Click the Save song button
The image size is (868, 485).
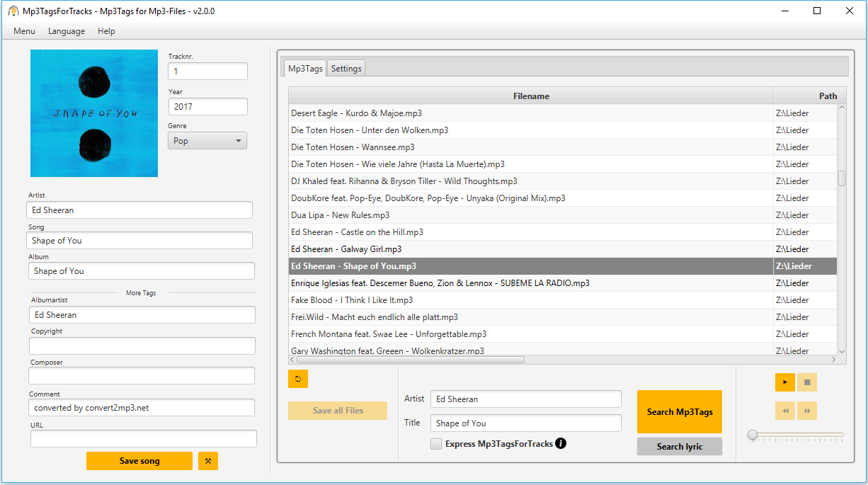[x=139, y=461]
